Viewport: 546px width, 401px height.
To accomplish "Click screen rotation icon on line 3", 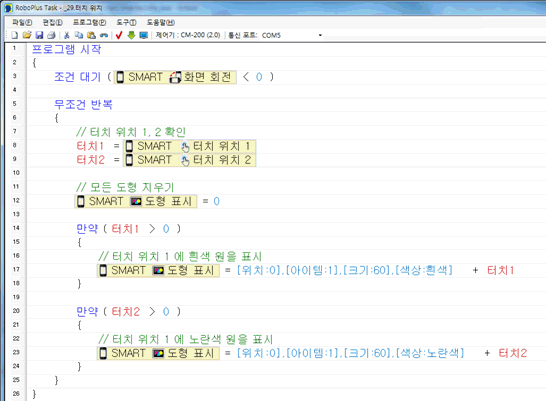I will (176, 77).
